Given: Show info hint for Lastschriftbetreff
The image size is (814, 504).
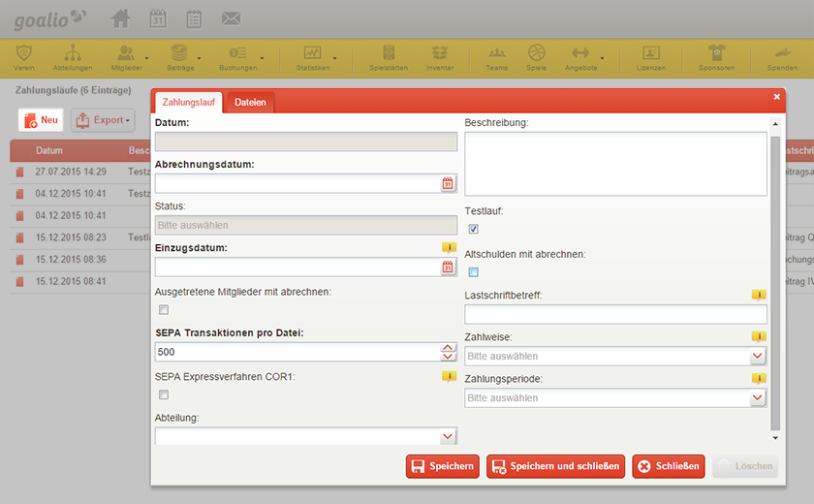Looking at the screenshot, I should click(x=759, y=295).
